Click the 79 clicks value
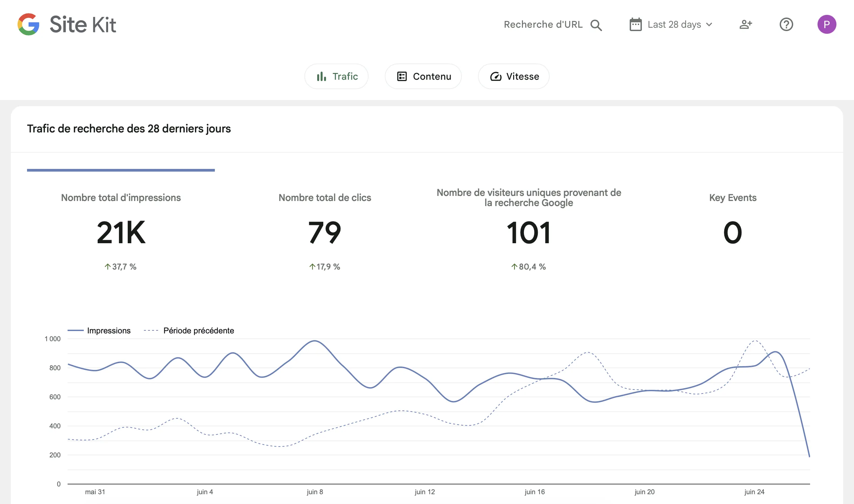The height and width of the screenshot is (504, 854). click(325, 233)
